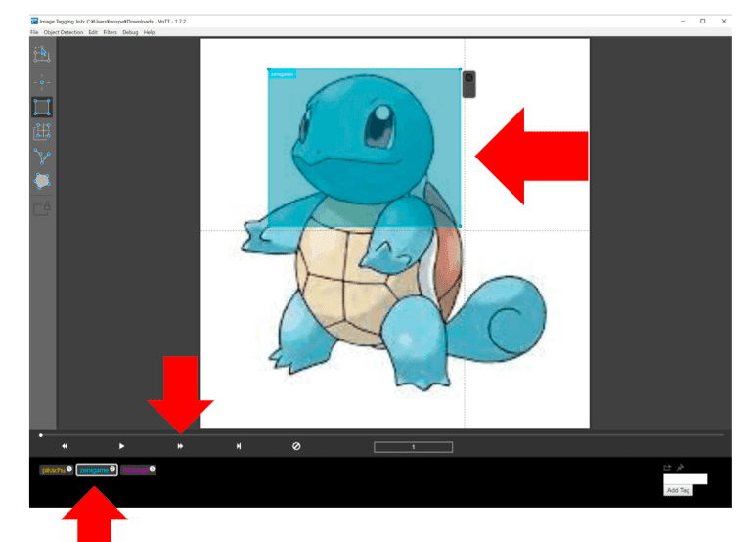Click the frame timeline slider handle
756x542 pixels.
(41, 435)
